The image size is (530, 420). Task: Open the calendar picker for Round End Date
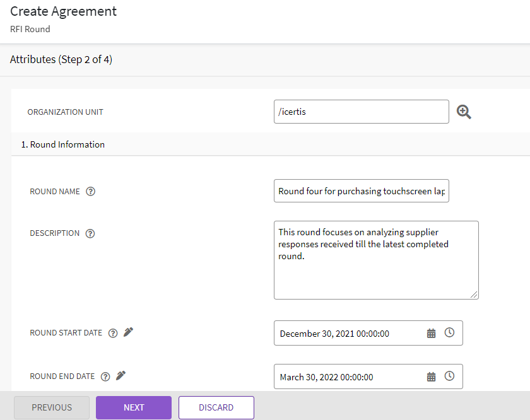(432, 376)
